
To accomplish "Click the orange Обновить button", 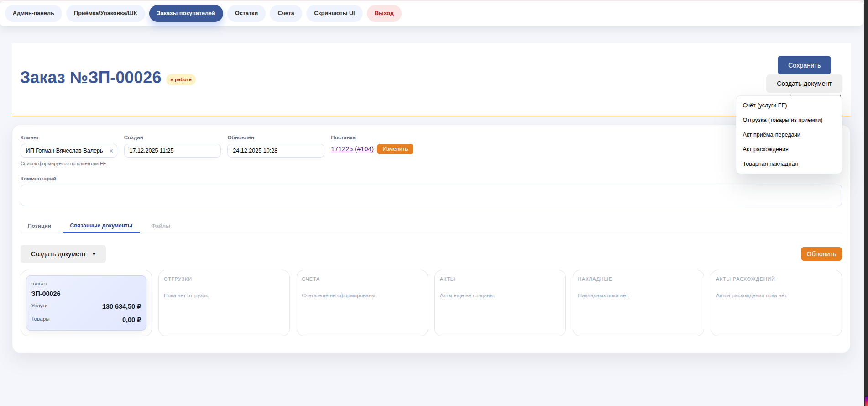I will pyautogui.click(x=821, y=254).
